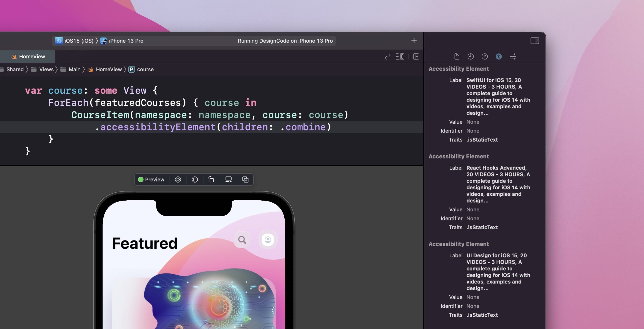The image size is (644, 329).
Task: Open the Quick Help inspector
Action: [485, 56]
